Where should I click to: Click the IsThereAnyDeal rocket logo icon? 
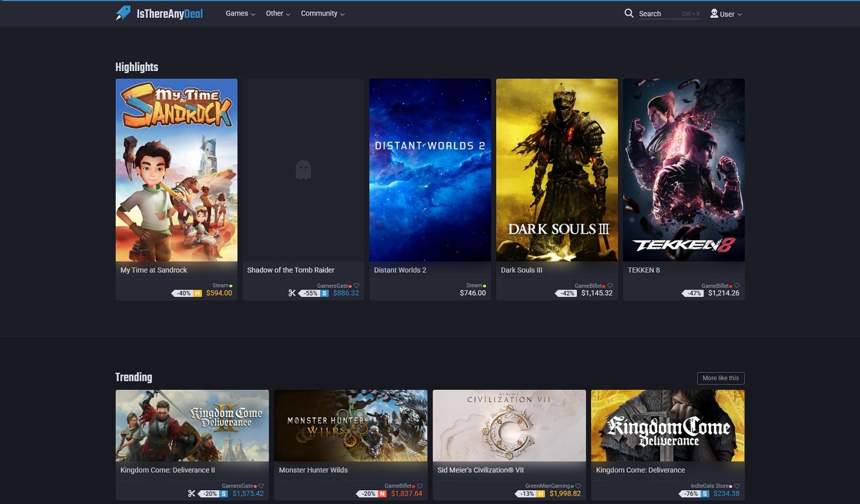coord(122,13)
